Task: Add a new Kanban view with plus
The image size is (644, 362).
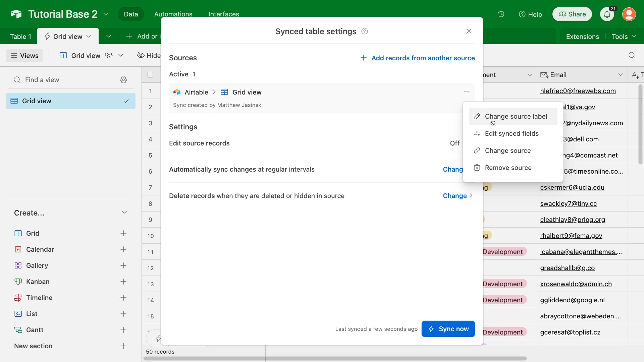Action: click(x=123, y=282)
